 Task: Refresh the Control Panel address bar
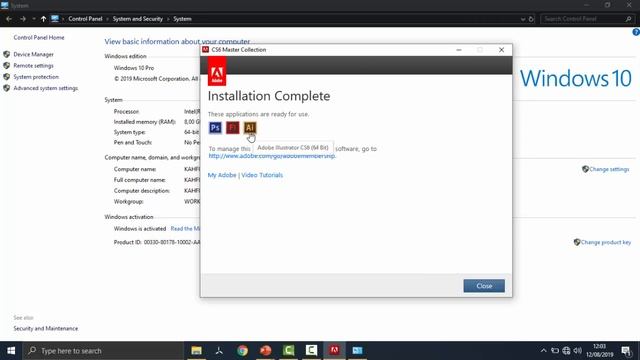coord(531,19)
